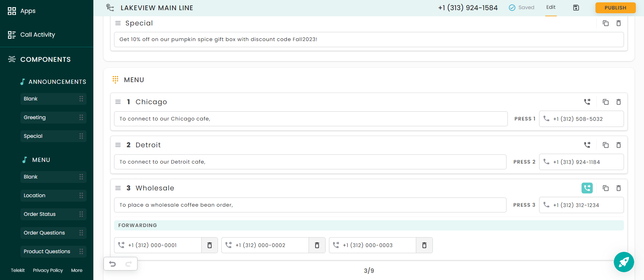Toggle off forwarding for Wholesale option
644x280 pixels.
pyautogui.click(x=587, y=188)
